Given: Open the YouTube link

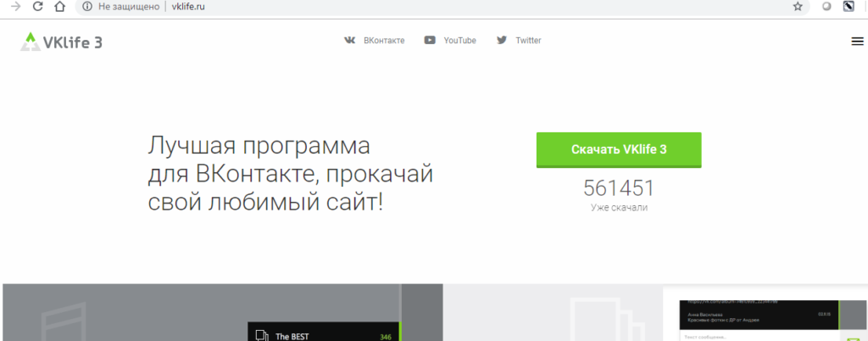Looking at the screenshot, I should pos(459,41).
